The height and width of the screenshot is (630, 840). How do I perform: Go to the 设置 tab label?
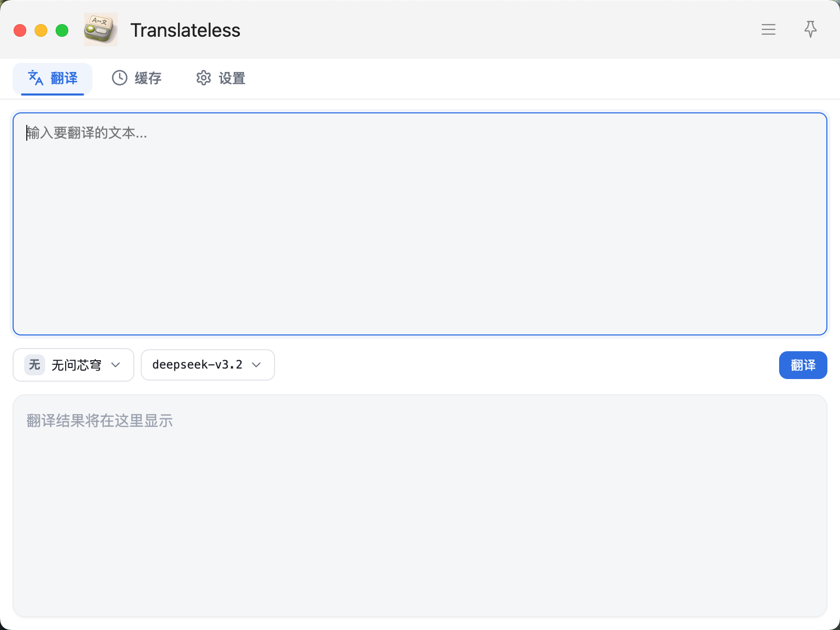(232, 78)
